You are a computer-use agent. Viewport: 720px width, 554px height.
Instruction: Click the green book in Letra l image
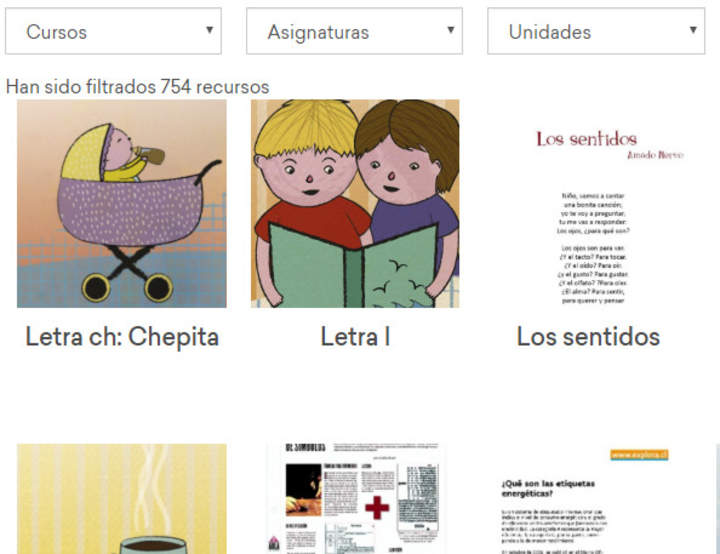pos(353,266)
